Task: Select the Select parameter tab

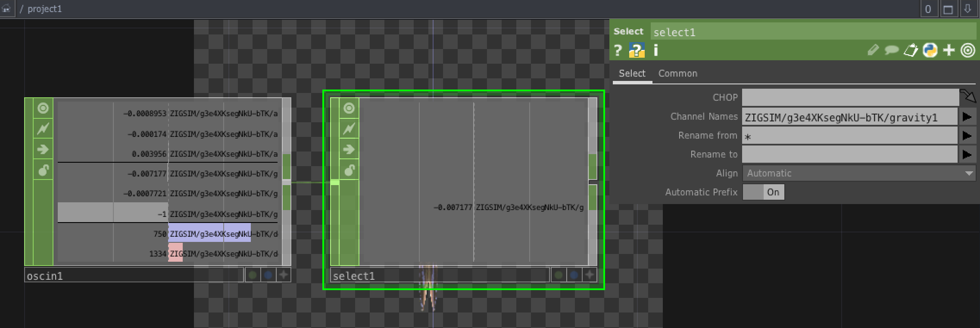Action: coord(632,74)
